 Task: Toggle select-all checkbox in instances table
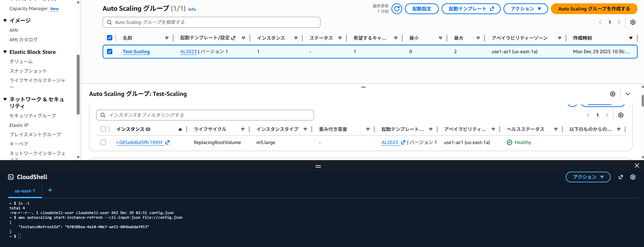click(103, 129)
